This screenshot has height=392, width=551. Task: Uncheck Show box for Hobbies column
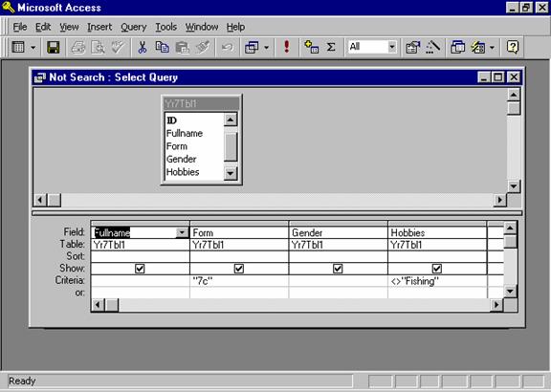click(437, 269)
